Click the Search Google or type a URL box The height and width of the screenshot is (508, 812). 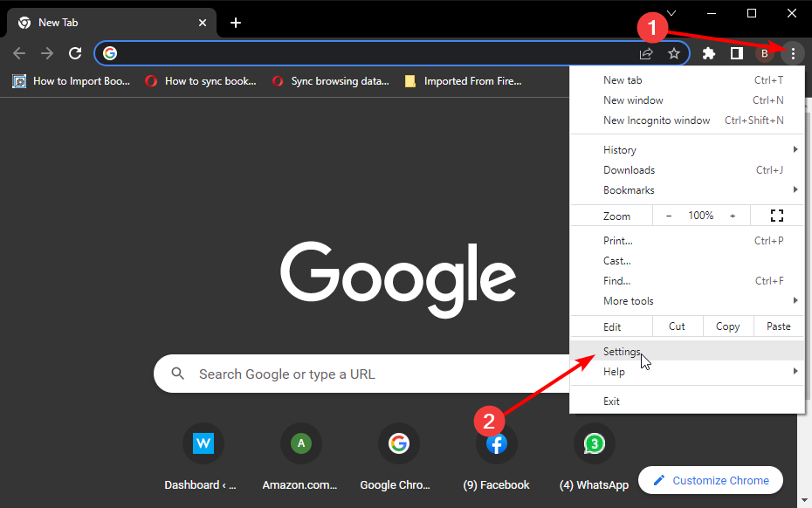(x=361, y=374)
